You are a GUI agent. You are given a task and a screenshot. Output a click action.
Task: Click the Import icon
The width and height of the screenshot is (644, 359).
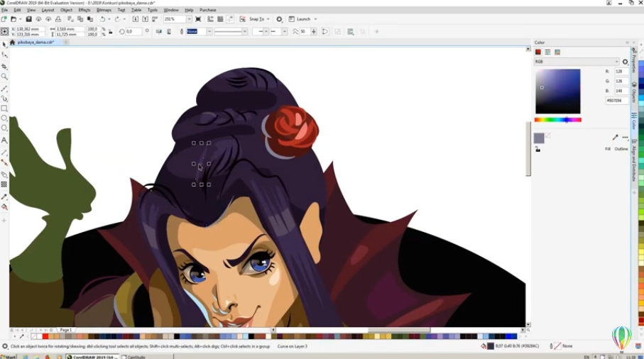[135, 19]
